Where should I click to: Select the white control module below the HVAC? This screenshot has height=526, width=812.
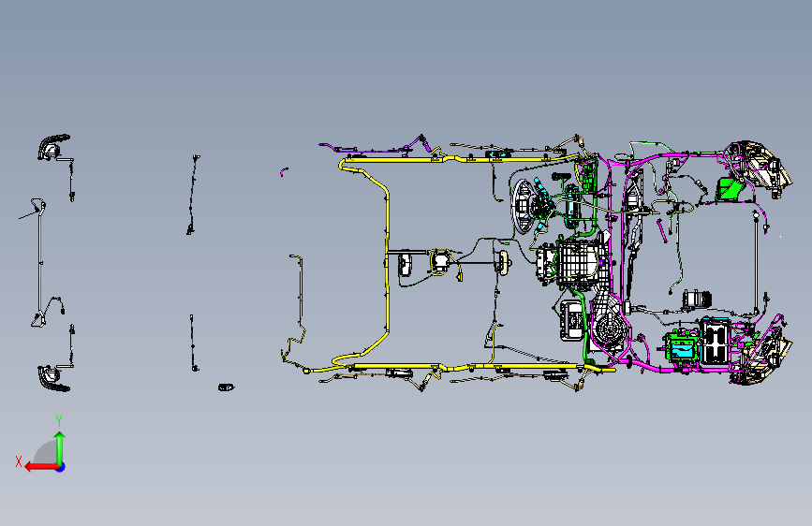(x=571, y=320)
